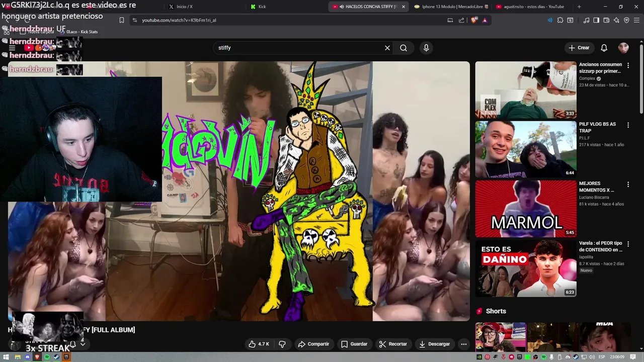Open Brave Shields lion icon
Image resolution: width=644 pixels, height=362 pixels.
[x=474, y=20]
